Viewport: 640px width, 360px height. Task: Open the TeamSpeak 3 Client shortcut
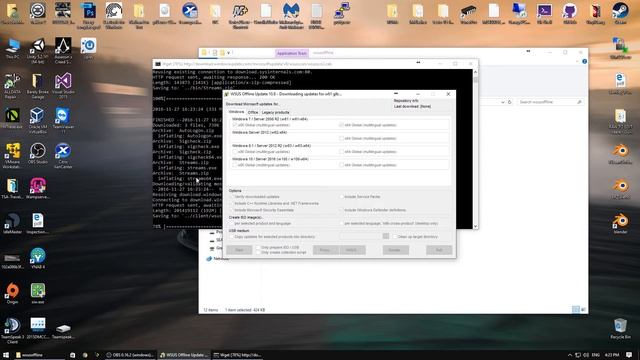12,330
